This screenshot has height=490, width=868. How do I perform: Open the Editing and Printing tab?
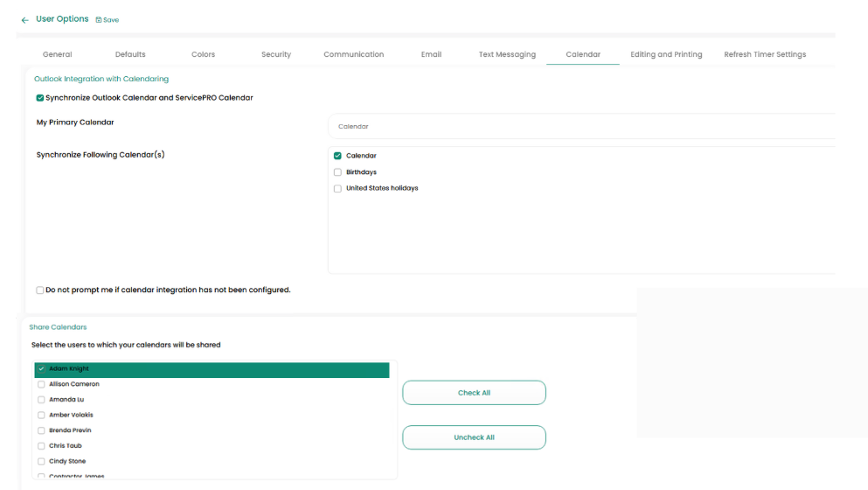click(666, 54)
